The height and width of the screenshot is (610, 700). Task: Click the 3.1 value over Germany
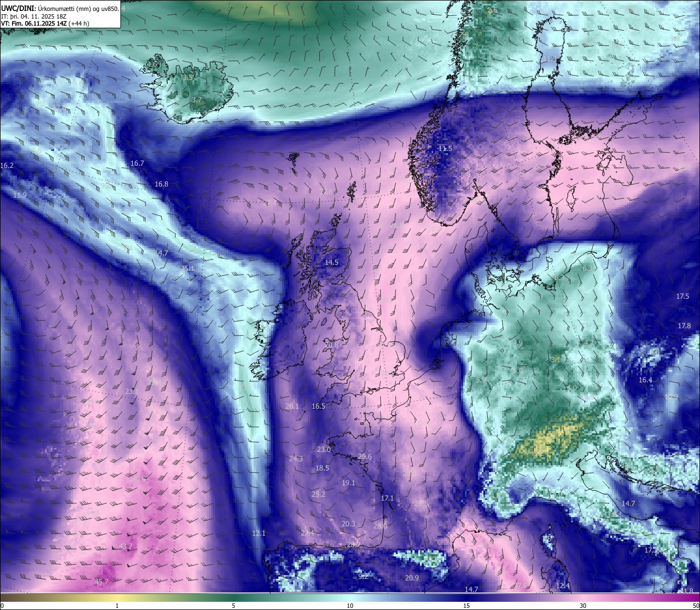556,360
